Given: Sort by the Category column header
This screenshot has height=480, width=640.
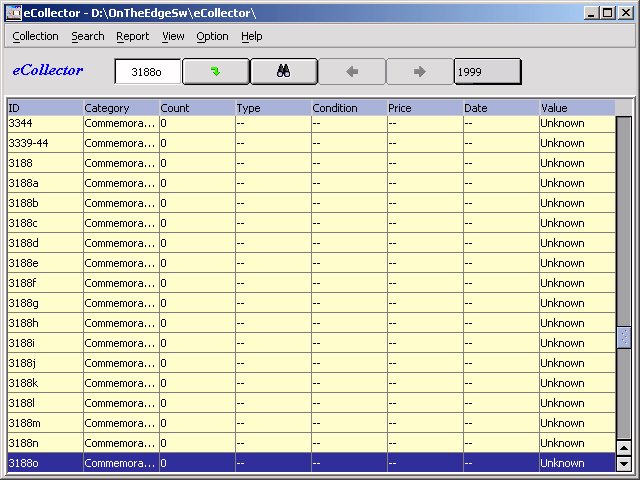Looking at the screenshot, I should click(x=120, y=107).
